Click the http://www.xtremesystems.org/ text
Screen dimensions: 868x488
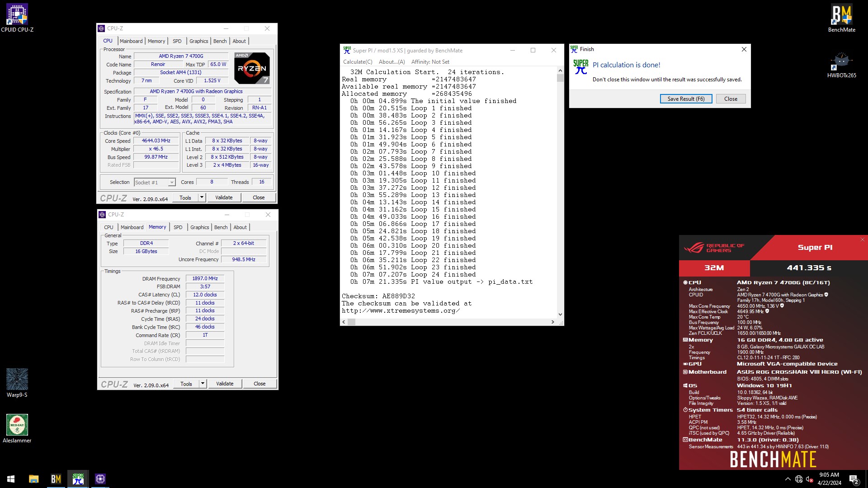point(401,311)
